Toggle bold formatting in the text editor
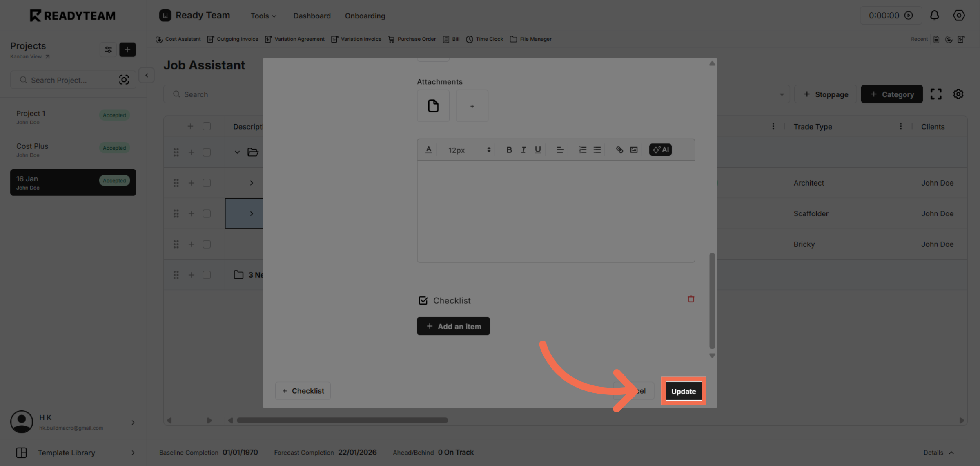This screenshot has width=980, height=466. (509, 150)
